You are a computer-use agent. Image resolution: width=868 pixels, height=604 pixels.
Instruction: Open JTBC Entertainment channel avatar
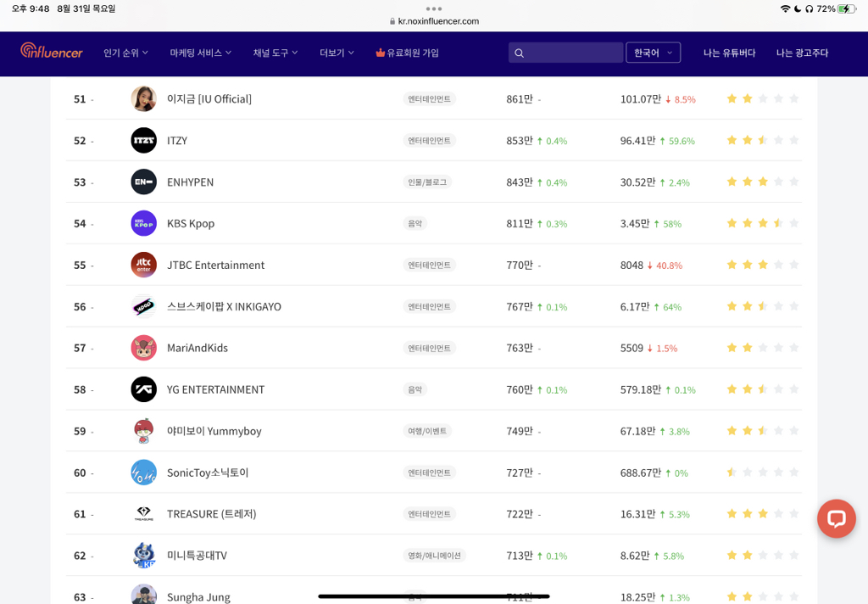pos(143,265)
